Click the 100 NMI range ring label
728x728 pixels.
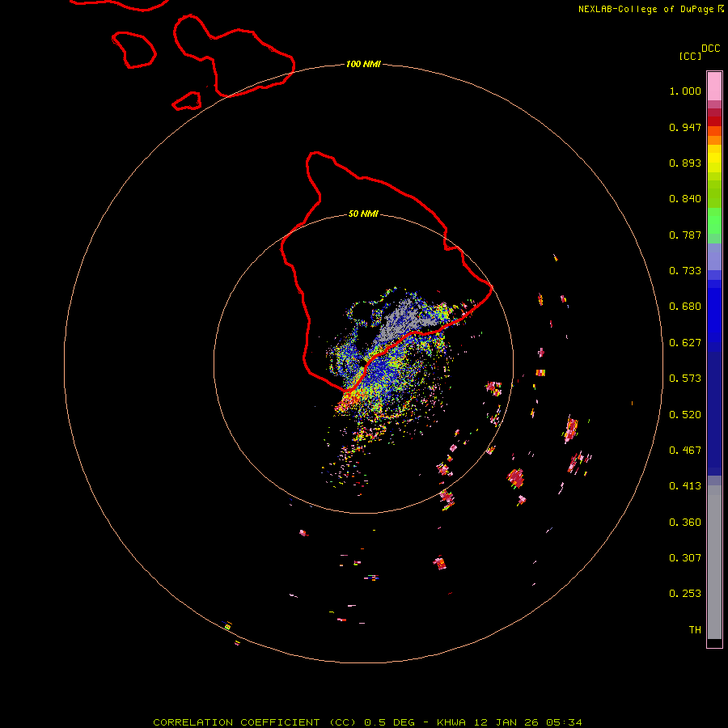click(x=363, y=64)
